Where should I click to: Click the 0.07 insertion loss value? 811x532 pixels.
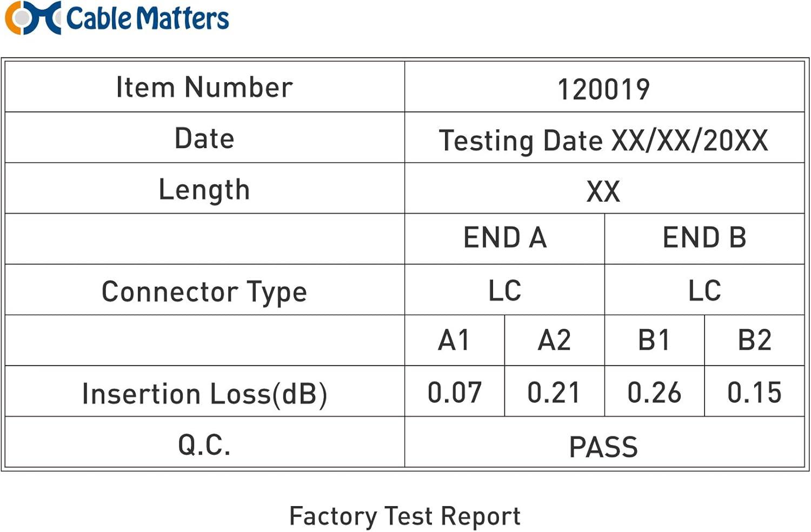(454, 393)
